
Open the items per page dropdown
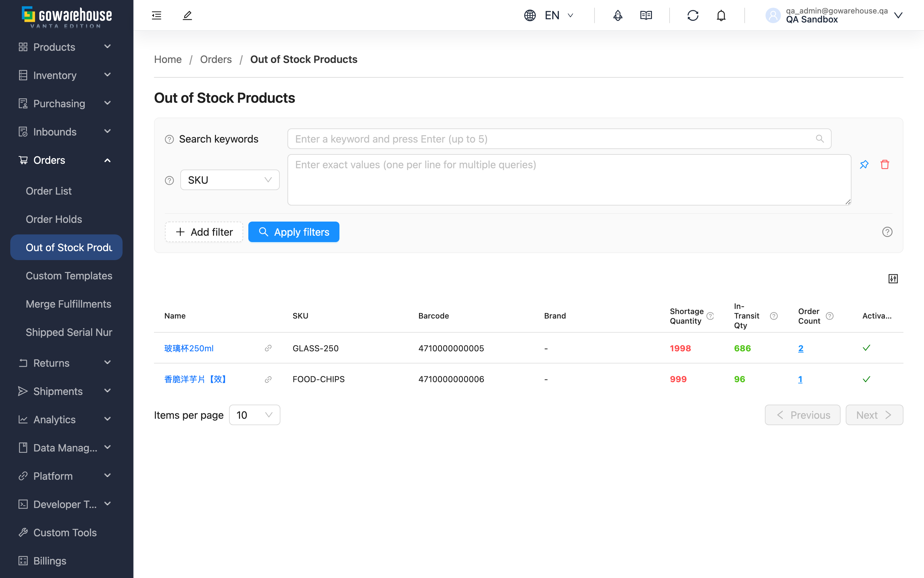click(x=254, y=415)
